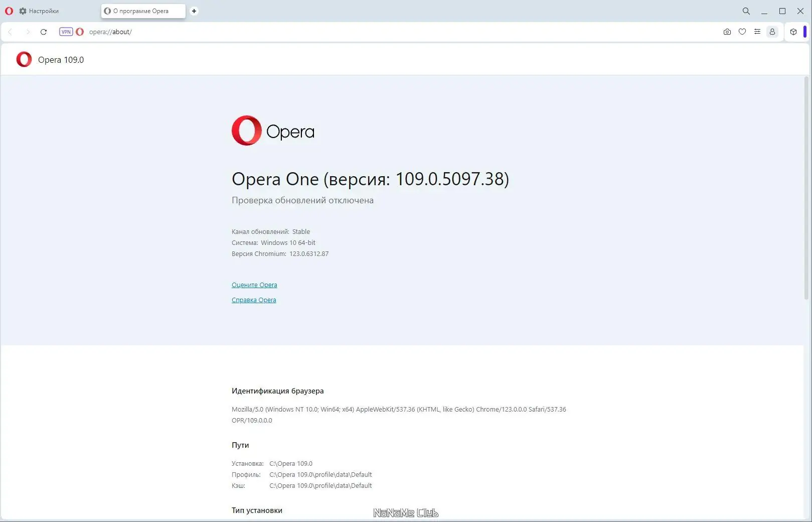812x522 pixels.
Task: Click the tab search magnifier icon
Action: [x=746, y=11]
